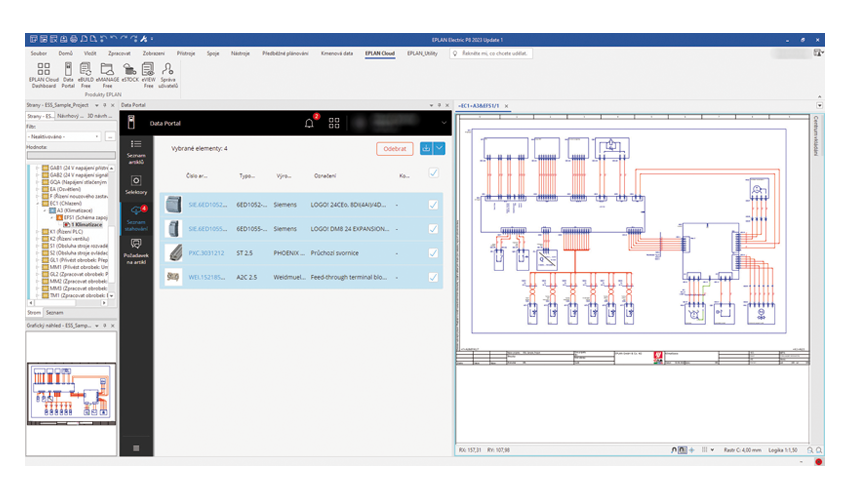Launch Data Portal ribbon icon

tap(68, 75)
